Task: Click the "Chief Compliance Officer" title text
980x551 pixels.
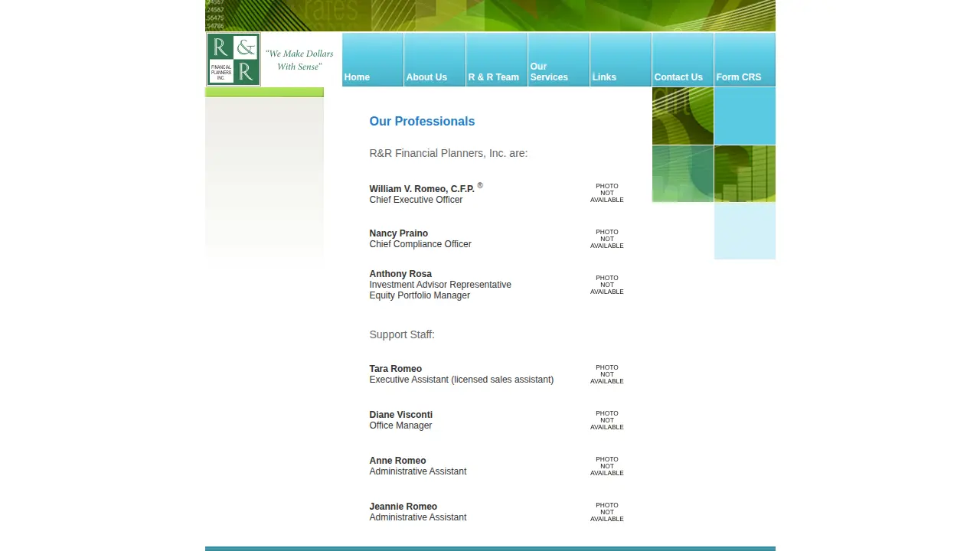Action: coord(420,244)
